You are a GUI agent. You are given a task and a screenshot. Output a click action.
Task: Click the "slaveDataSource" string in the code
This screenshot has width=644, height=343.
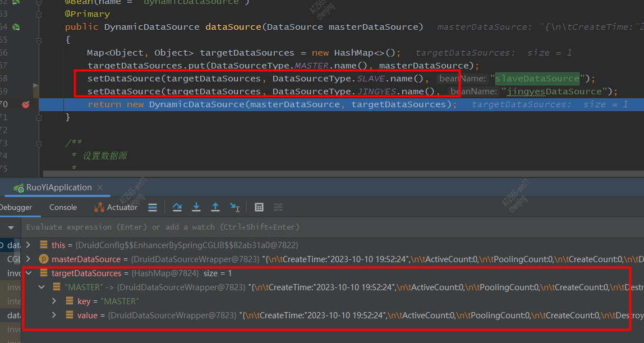point(537,79)
